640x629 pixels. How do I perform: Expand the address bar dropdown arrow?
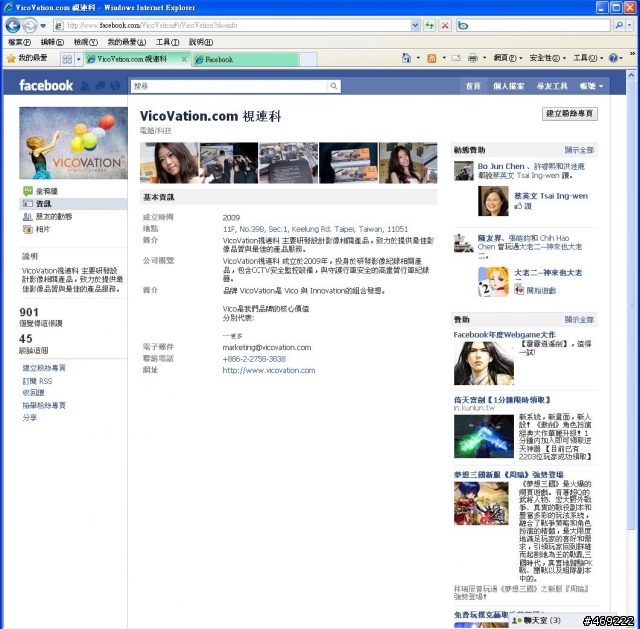(x=415, y=25)
